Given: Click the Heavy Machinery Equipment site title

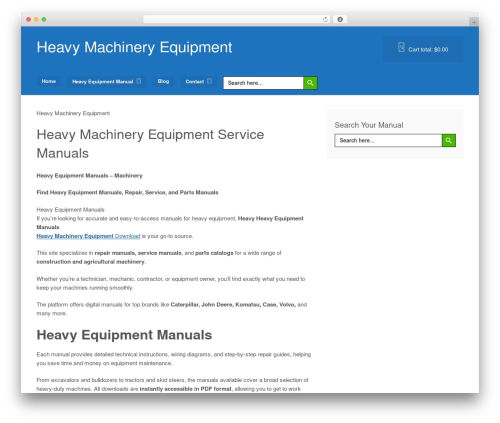Looking at the screenshot, I should click(x=134, y=47).
